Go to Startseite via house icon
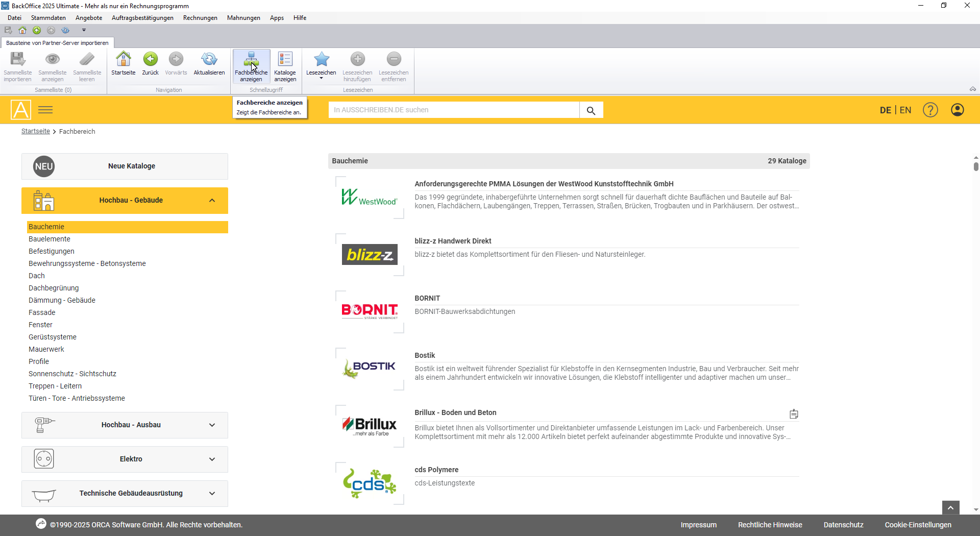 coord(124,60)
